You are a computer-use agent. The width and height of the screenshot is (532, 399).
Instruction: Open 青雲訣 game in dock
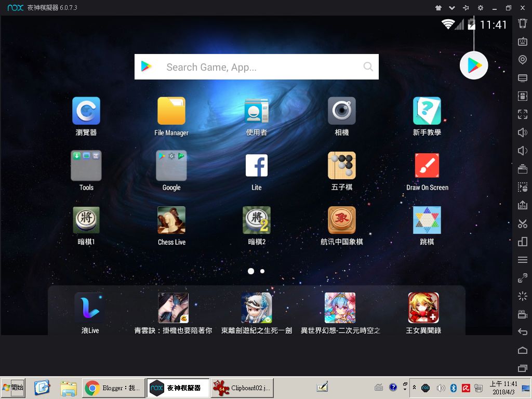[x=173, y=308]
